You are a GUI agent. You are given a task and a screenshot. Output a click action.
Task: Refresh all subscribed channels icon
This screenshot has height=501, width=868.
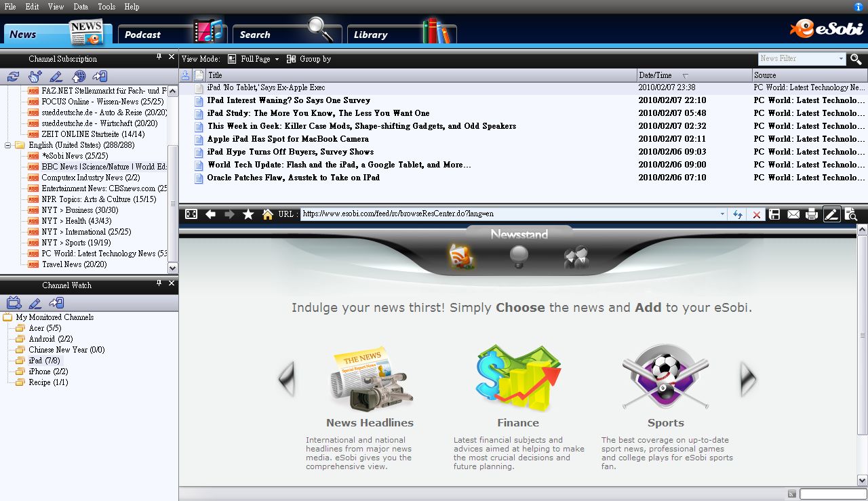click(x=13, y=77)
